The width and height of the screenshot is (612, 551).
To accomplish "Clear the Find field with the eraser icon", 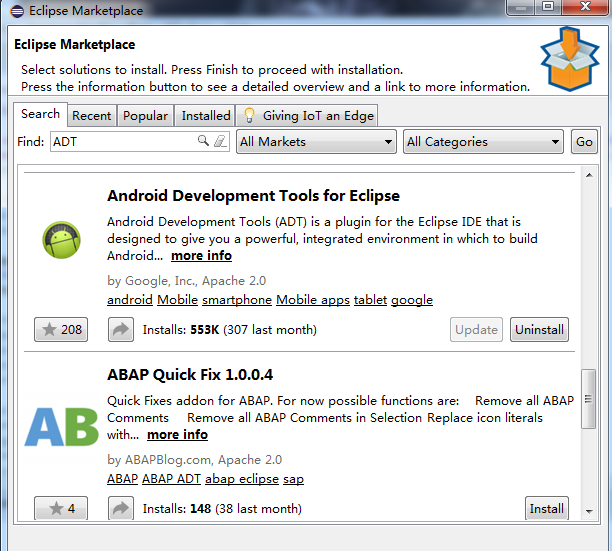I will [220, 141].
